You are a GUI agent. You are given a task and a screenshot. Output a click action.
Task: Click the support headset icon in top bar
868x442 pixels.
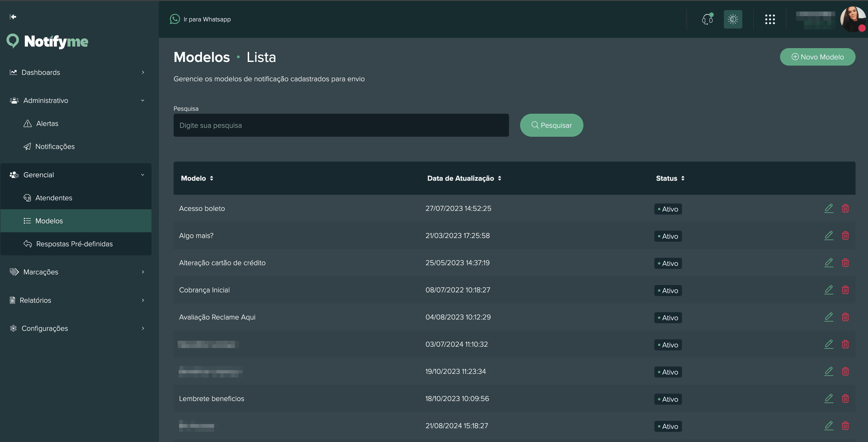point(707,19)
